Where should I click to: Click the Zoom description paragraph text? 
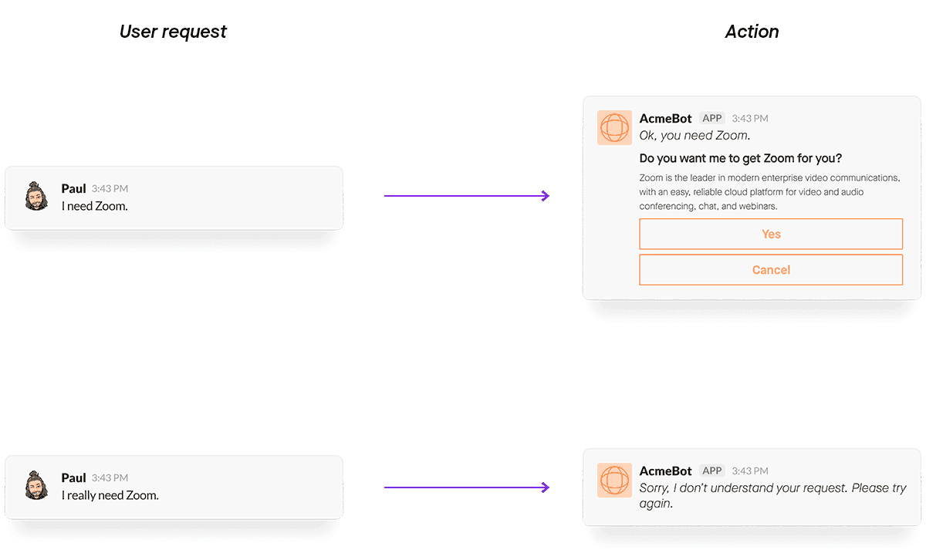(x=769, y=191)
